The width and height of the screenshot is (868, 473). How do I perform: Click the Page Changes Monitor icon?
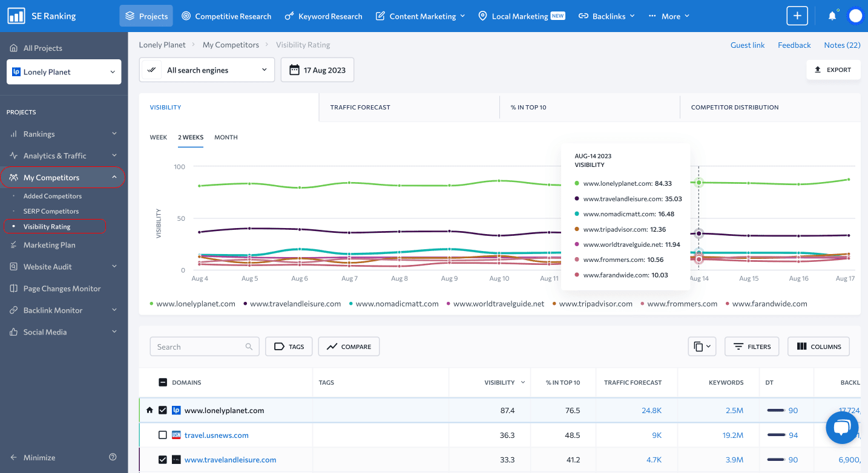pyautogui.click(x=13, y=289)
